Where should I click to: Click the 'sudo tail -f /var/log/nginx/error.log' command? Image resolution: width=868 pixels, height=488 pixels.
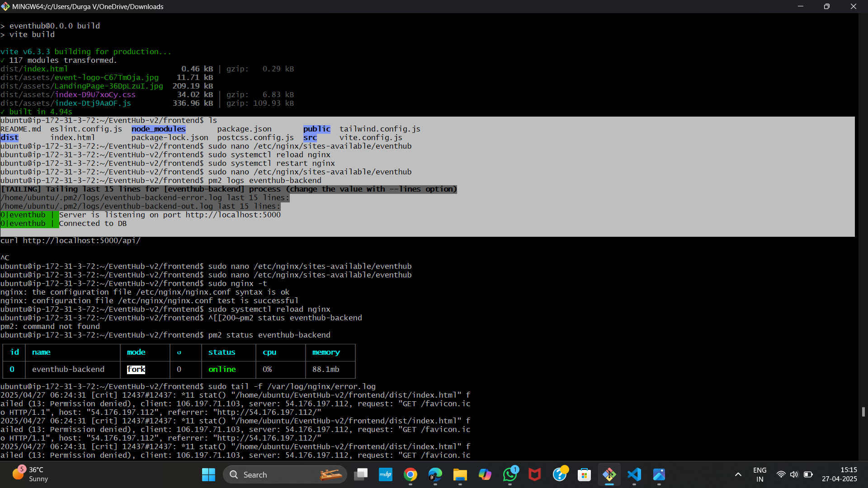pos(292,386)
